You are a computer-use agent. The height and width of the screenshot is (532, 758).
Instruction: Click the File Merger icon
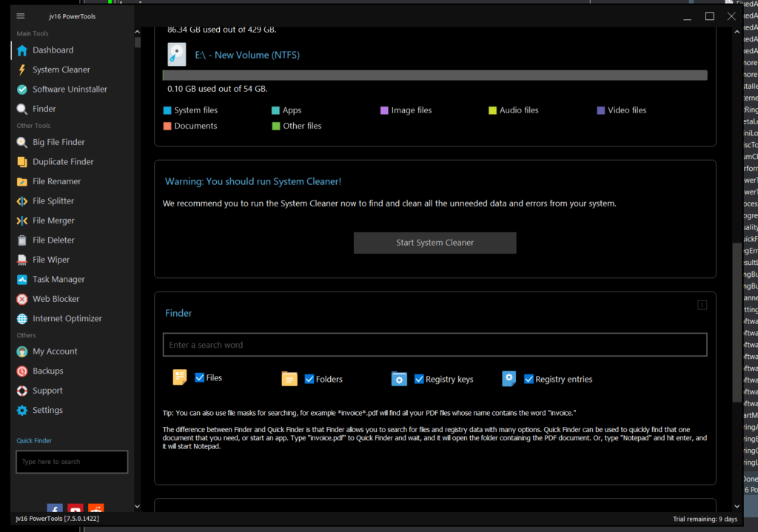coord(21,220)
